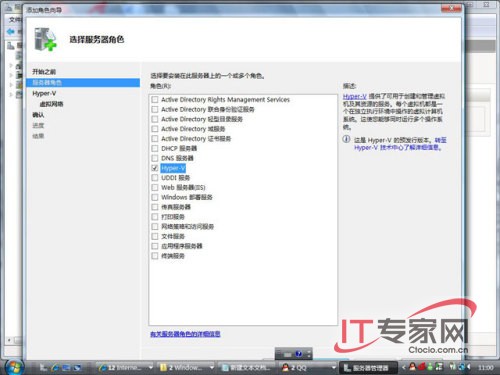
Task: Switch to 服务器管理器 taskbar button
Action: point(368,367)
